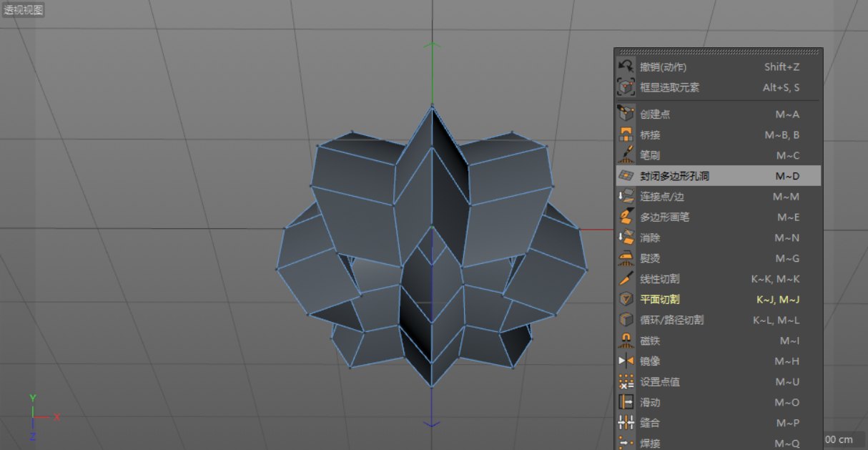Screen dimensions: 868x450
Task: Select the 多边形画笔 polygon pen icon
Action: [626, 217]
